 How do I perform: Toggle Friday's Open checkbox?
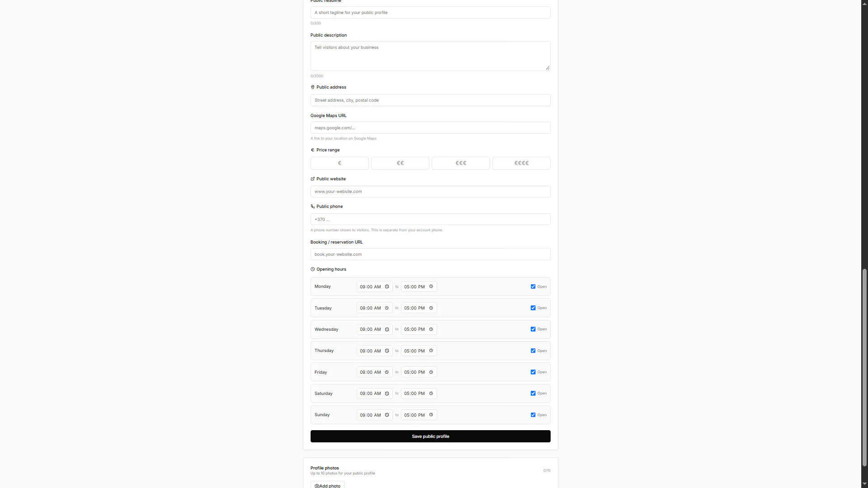click(533, 372)
